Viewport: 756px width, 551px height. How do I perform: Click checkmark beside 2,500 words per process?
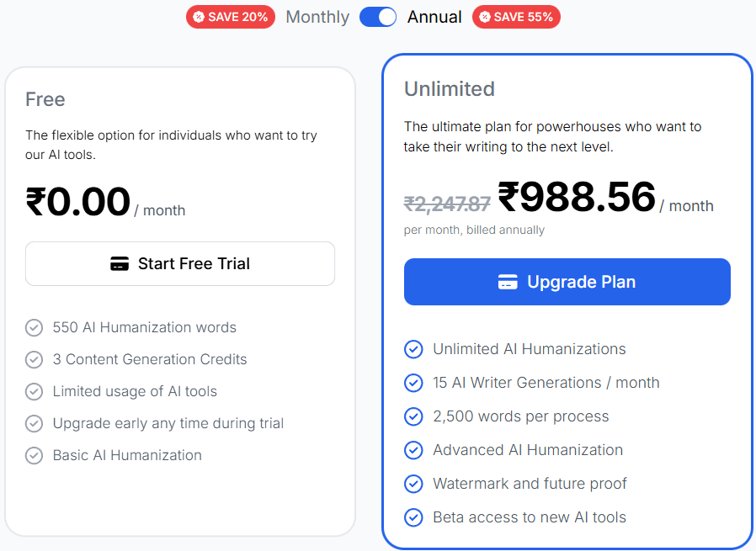click(413, 416)
